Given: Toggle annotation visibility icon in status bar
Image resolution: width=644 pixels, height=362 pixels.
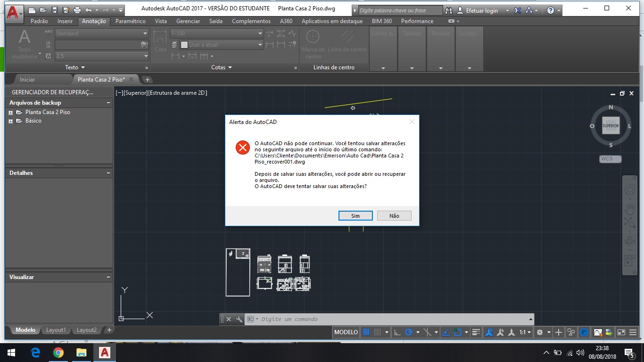Looking at the screenshot, I should 489,332.
